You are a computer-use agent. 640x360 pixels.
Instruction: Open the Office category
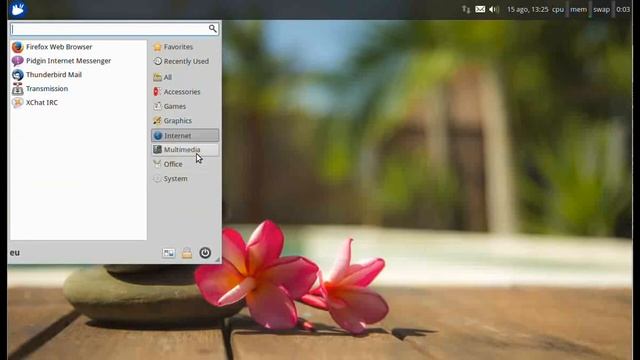(185, 164)
